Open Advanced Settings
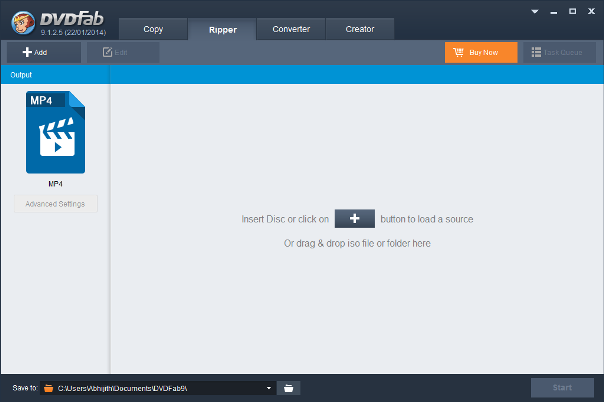Screen dimensions: 604x402 pyautogui.click(x=56, y=204)
